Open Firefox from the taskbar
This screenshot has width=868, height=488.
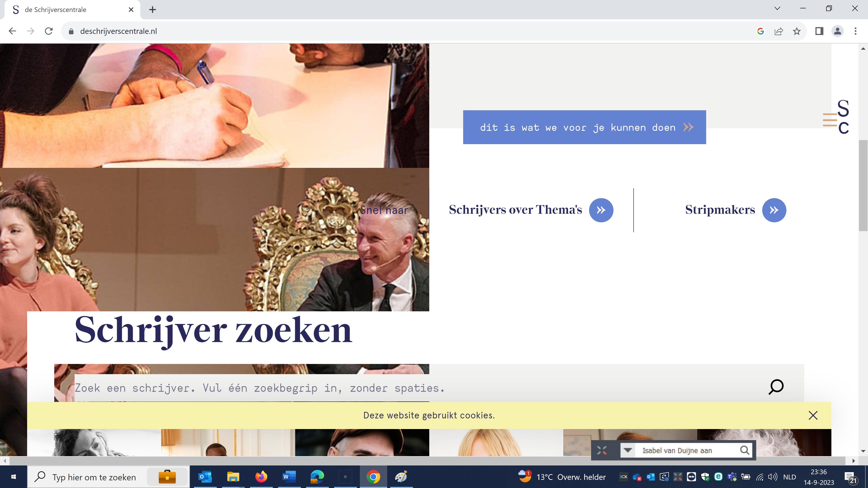coord(261,477)
